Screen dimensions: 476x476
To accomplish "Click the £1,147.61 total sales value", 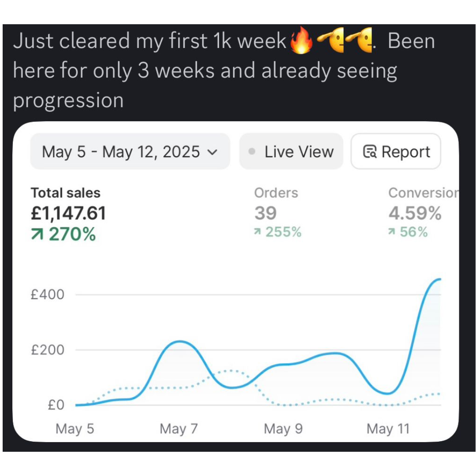I will 68,214.
